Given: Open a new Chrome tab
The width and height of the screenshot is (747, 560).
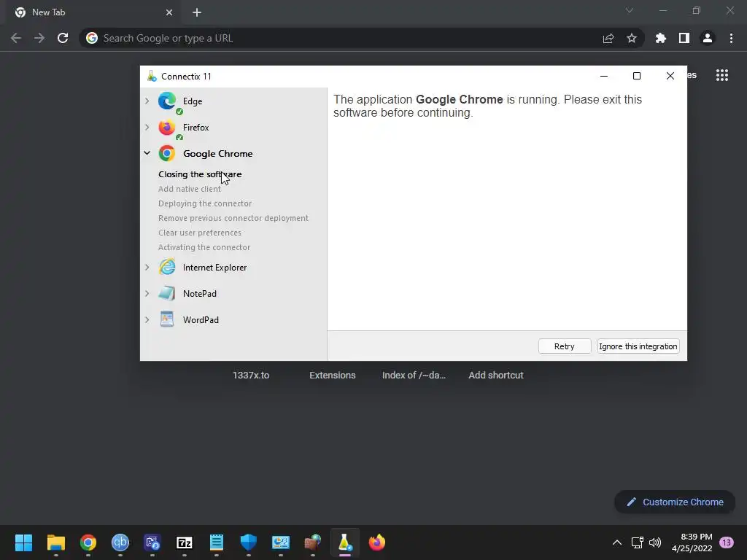Looking at the screenshot, I should (x=197, y=12).
